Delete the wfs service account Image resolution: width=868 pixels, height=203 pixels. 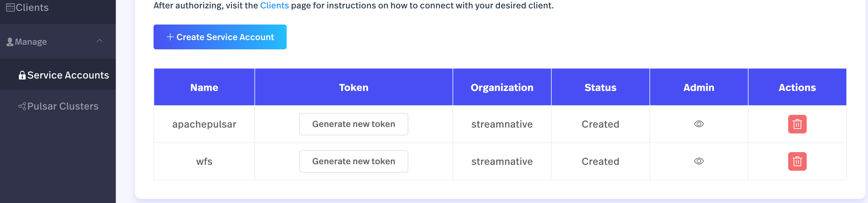tap(797, 161)
